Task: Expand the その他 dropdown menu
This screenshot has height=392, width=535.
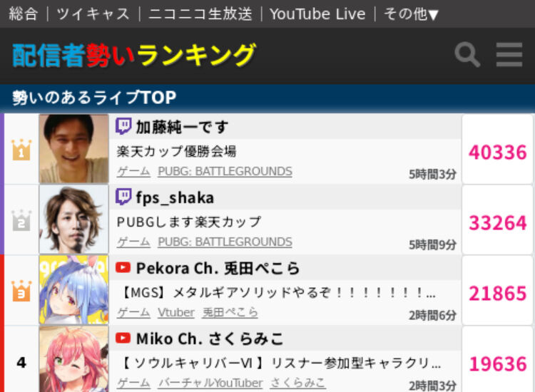Action: [x=411, y=14]
